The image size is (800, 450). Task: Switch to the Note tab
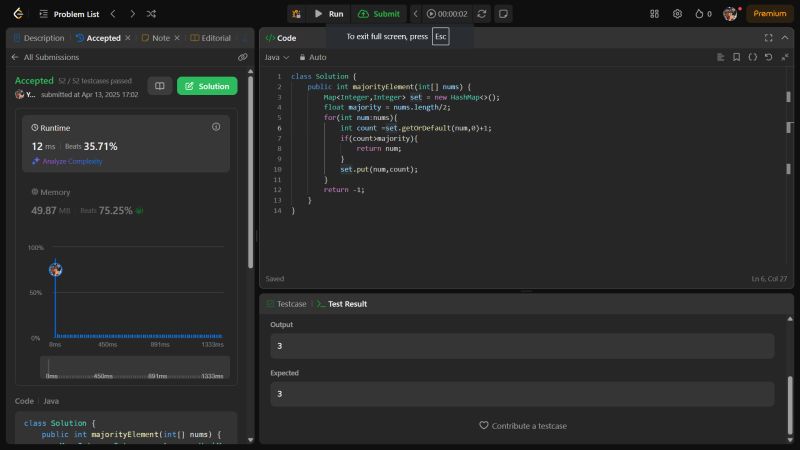(156, 38)
